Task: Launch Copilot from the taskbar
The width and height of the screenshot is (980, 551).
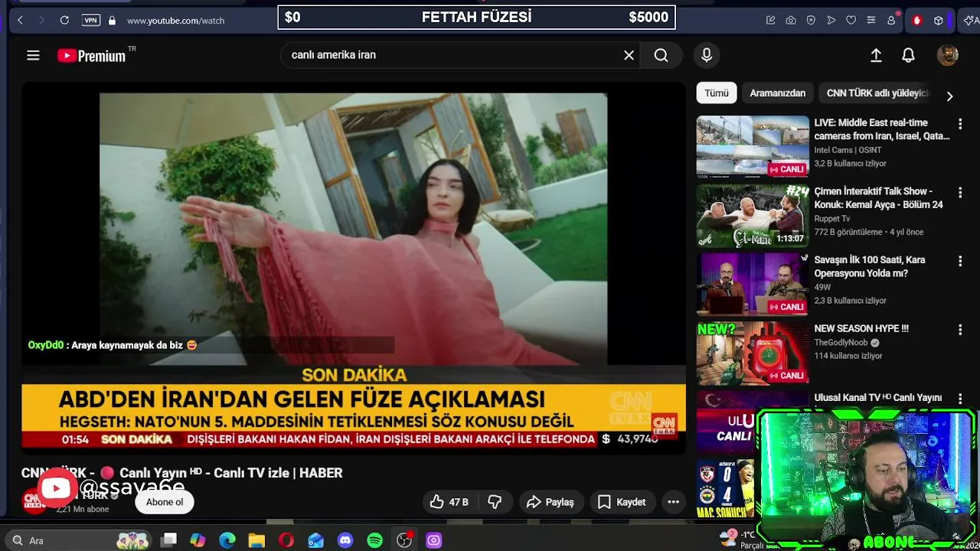Action: coord(198,540)
